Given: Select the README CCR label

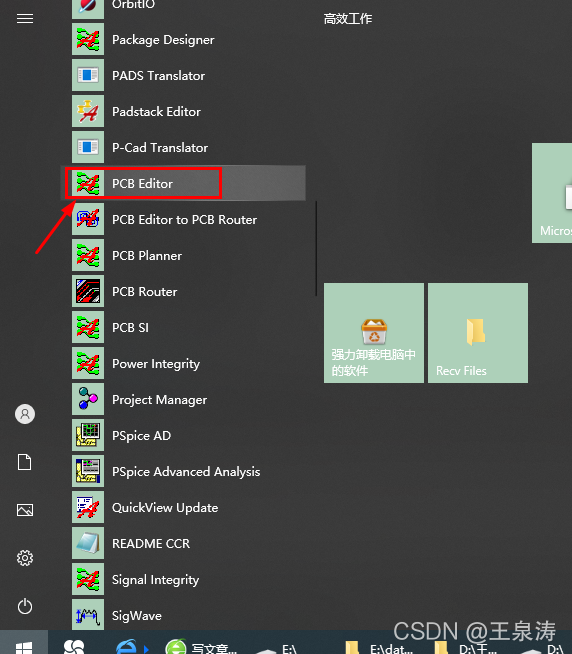Looking at the screenshot, I should click(x=151, y=543).
